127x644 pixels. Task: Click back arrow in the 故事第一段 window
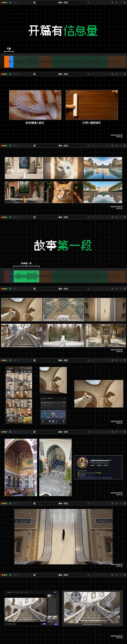click(15, 217)
